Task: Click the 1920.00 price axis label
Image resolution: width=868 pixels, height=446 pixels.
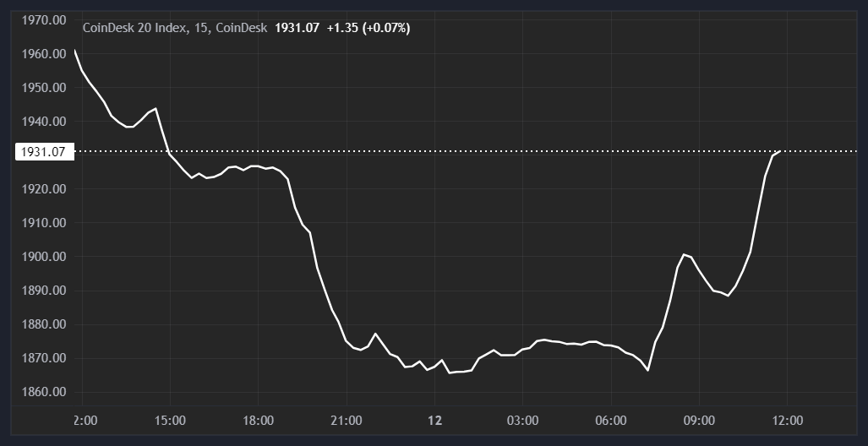Action: pyautogui.click(x=44, y=189)
